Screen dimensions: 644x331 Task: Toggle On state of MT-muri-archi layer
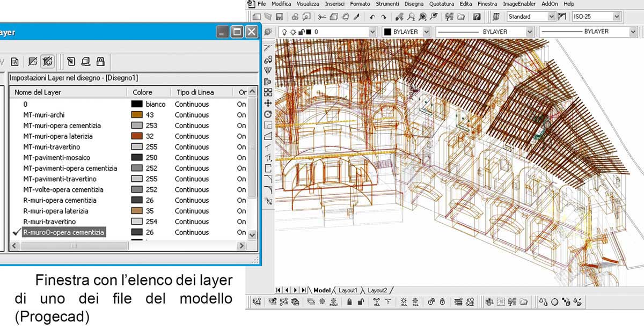point(241,115)
